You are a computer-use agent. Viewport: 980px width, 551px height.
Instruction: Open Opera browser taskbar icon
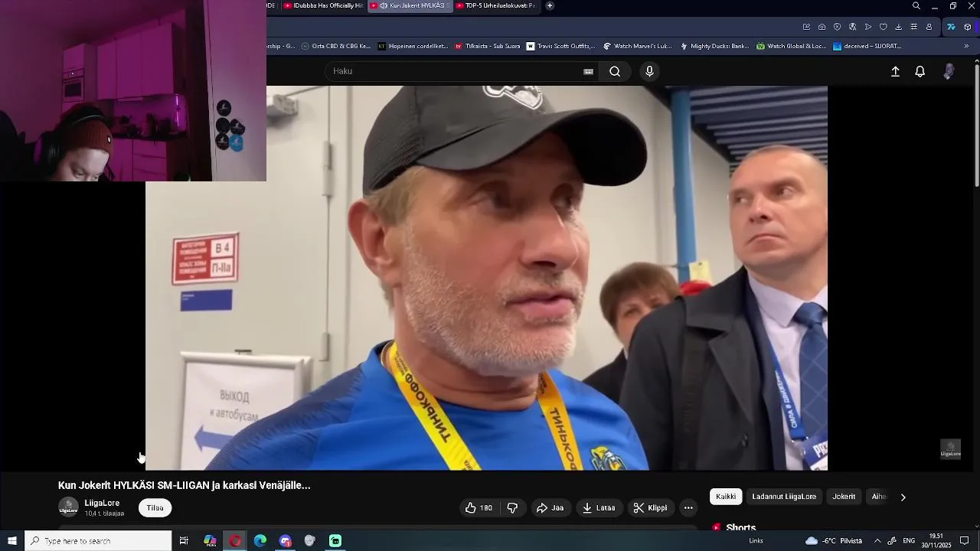coord(235,541)
